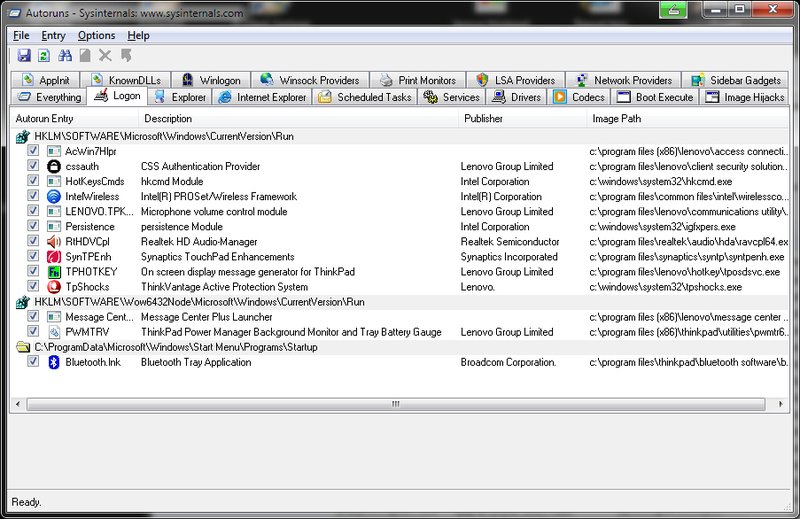The width and height of the screenshot is (800, 519).
Task: Uncheck the cssauth autorun checkbox
Action: 33,165
